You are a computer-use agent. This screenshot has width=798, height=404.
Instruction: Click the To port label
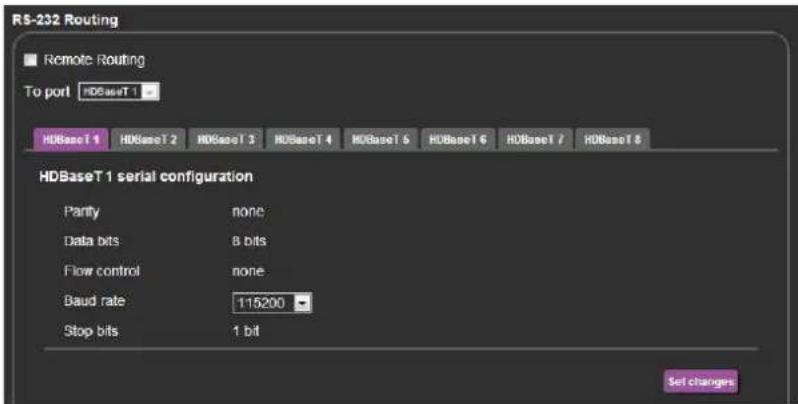[x=47, y=92]
